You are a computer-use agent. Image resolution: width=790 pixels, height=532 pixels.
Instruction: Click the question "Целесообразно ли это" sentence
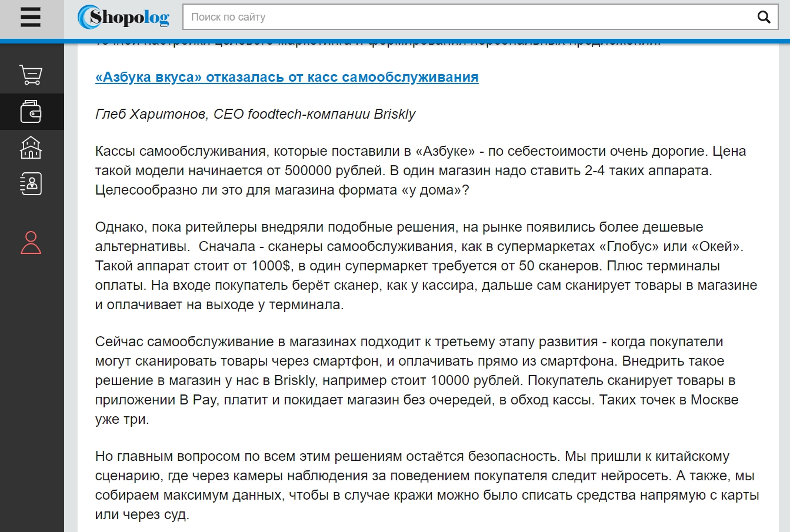click(x=282, y=190)
